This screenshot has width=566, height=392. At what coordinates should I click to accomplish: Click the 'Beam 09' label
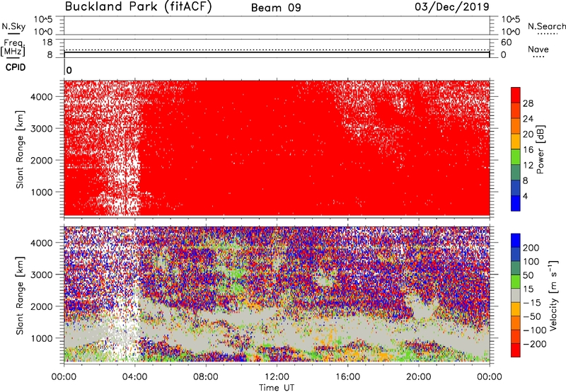click(276, 8)
